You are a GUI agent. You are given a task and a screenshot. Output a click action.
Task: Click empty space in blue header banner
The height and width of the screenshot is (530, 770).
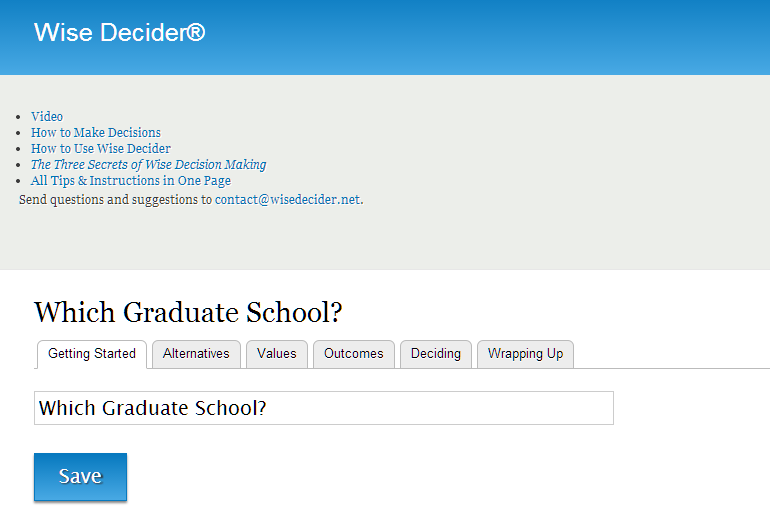tap(491, 37)
